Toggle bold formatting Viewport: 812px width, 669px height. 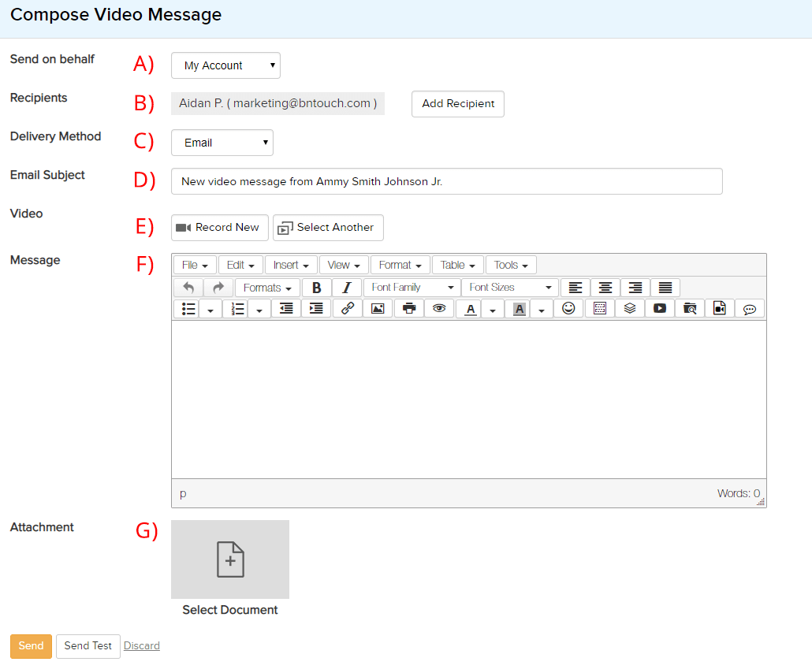coord(316,288)
